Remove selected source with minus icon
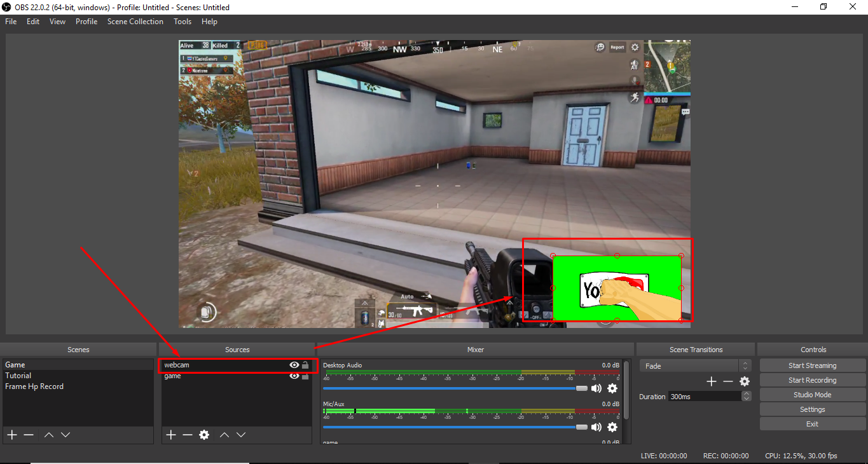This screenshot has width=868, height=464. 188,435
